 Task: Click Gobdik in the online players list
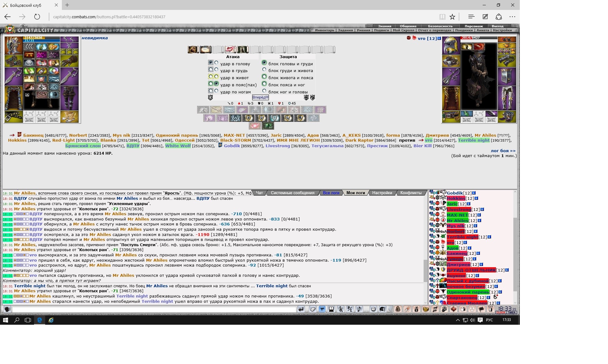coord(455,193)
